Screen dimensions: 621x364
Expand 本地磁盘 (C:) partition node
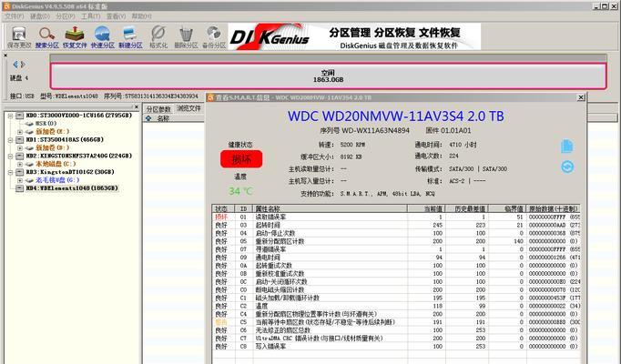click(x=20, y=164)
